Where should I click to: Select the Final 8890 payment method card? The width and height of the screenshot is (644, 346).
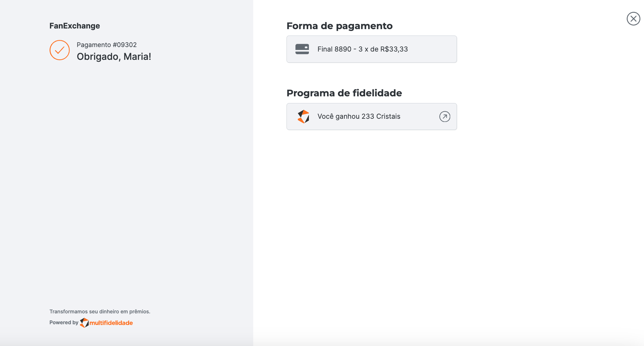coord(372,49)
